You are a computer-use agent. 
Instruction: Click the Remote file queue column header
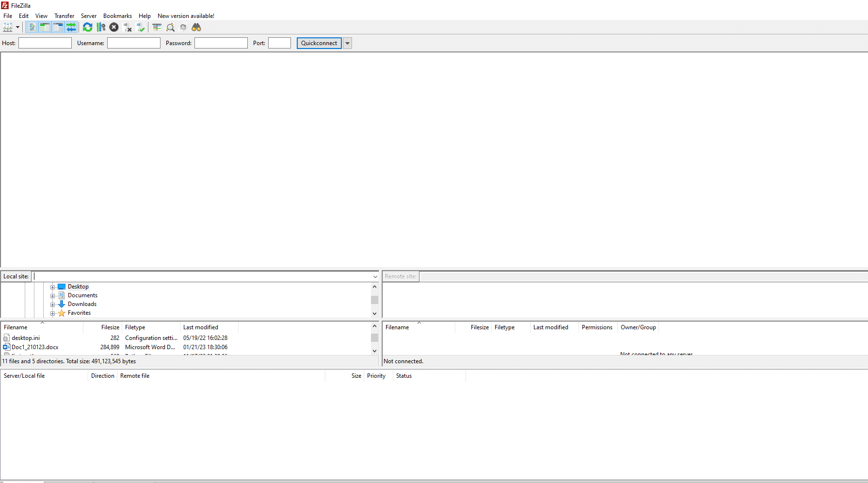[x=221, y=376]
